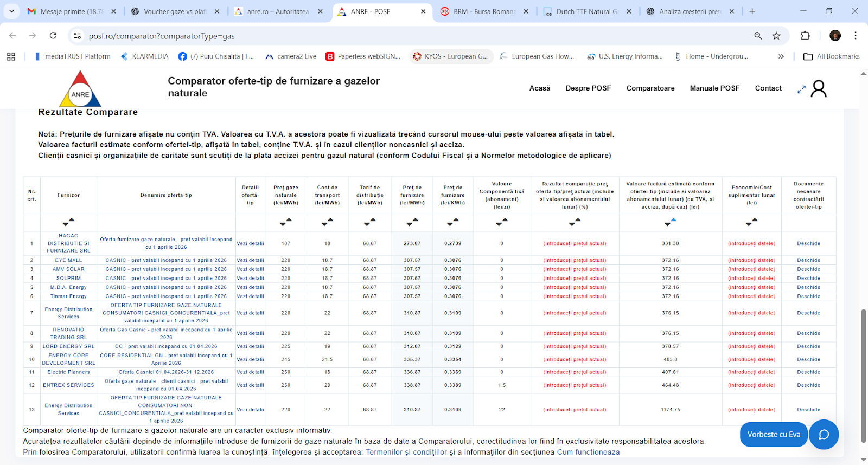Sort by Valoare factură estimată column arrows
868x465 pixels.
670,222
